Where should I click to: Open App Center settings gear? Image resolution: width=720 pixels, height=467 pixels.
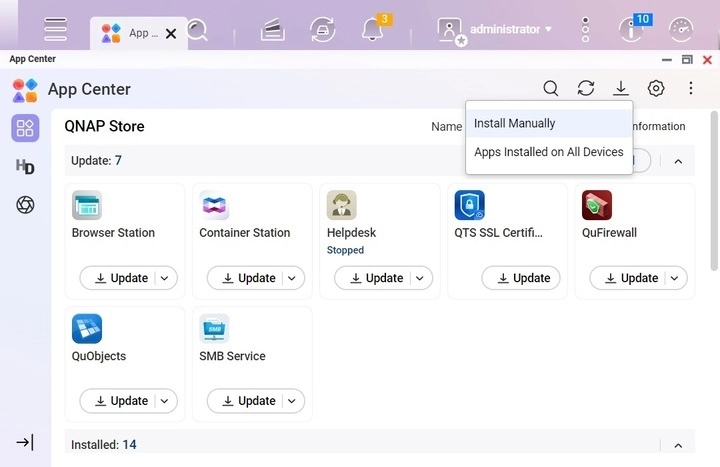point(656,88)
